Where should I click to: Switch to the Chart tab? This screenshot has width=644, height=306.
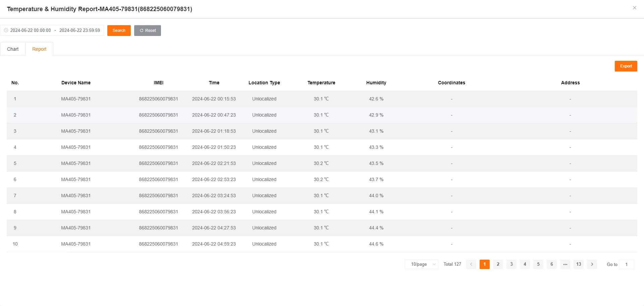[13, 49]
